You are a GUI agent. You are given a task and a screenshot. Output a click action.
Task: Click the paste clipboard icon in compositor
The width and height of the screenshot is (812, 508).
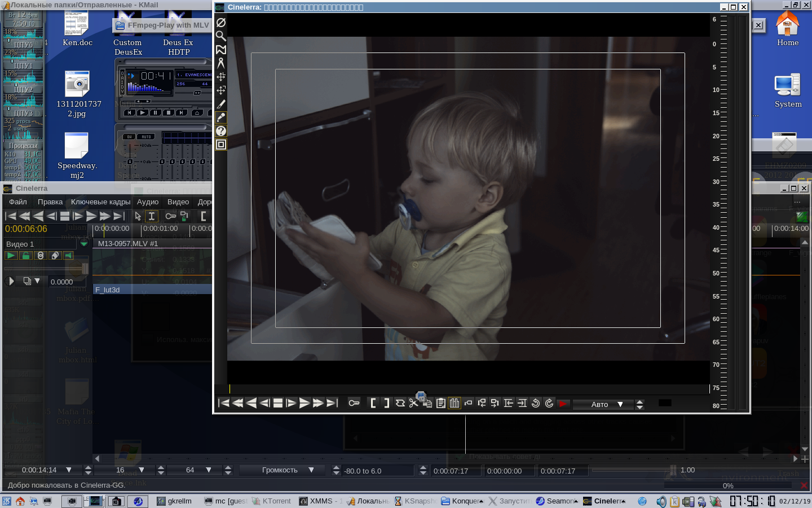(x=441, y=403)
